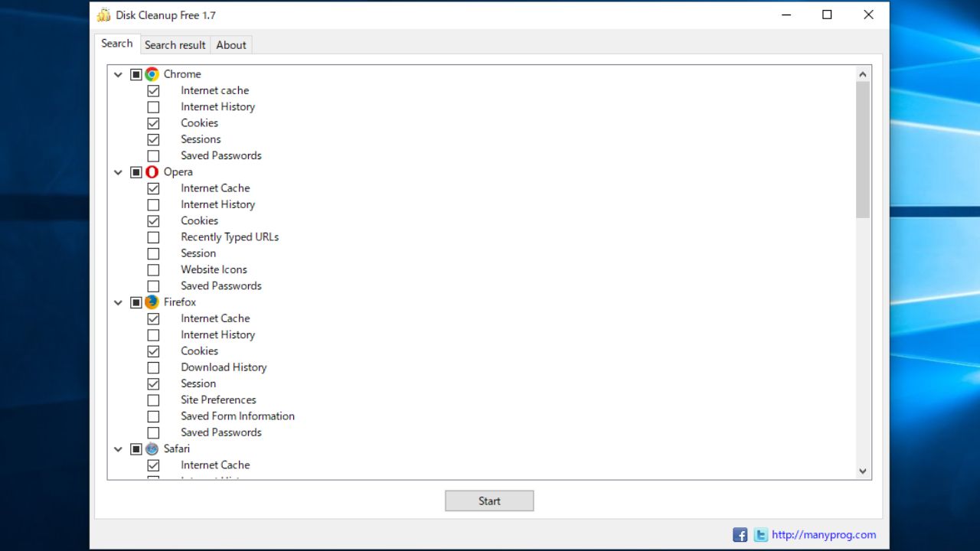Check Chrome Saved Passwords
The width and height of the screenshot is (980, 551).
pyautogui.click(x=153, y=156)
